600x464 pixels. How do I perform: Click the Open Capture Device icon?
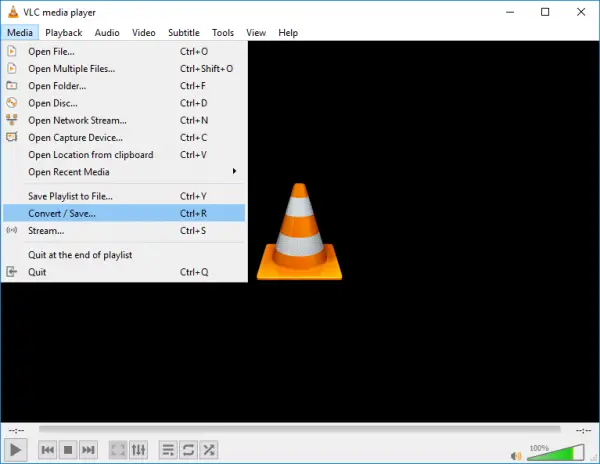tap(12, 137)
